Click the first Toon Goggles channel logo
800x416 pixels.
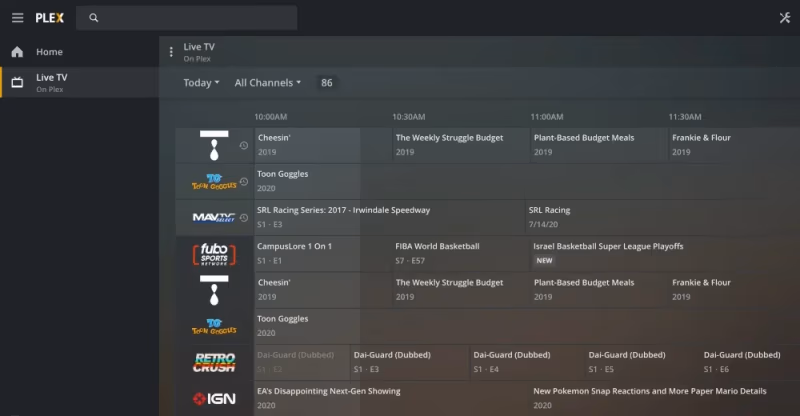pos(214,182)
